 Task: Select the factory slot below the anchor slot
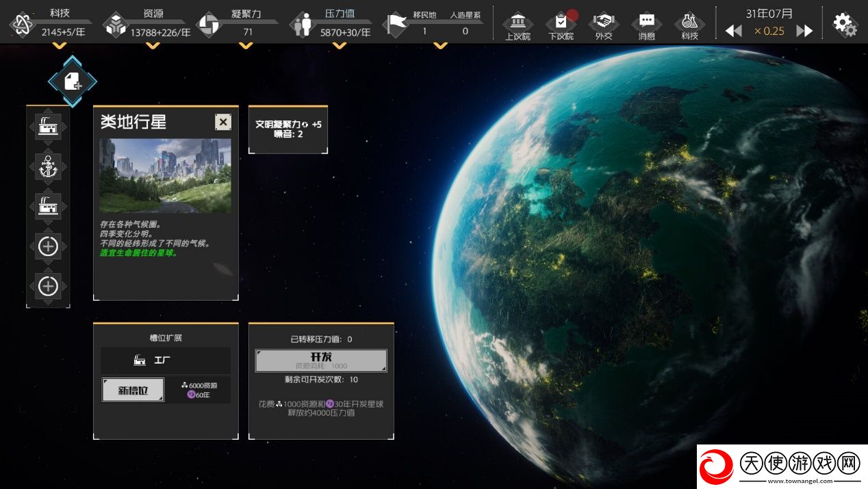48,206
